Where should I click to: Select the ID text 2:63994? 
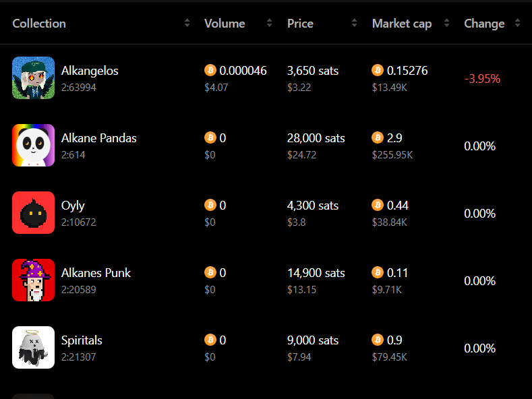(78, 88)
